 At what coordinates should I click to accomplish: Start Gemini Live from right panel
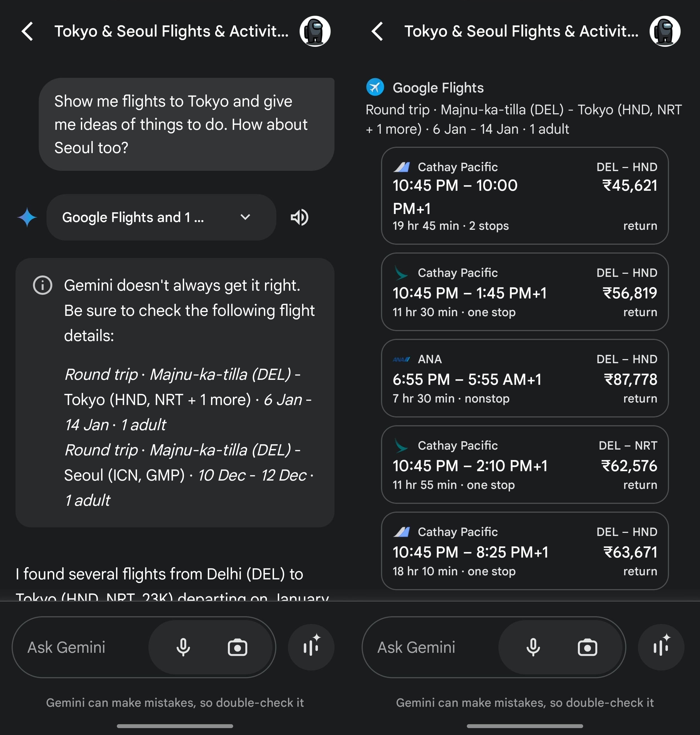[661, 647]
